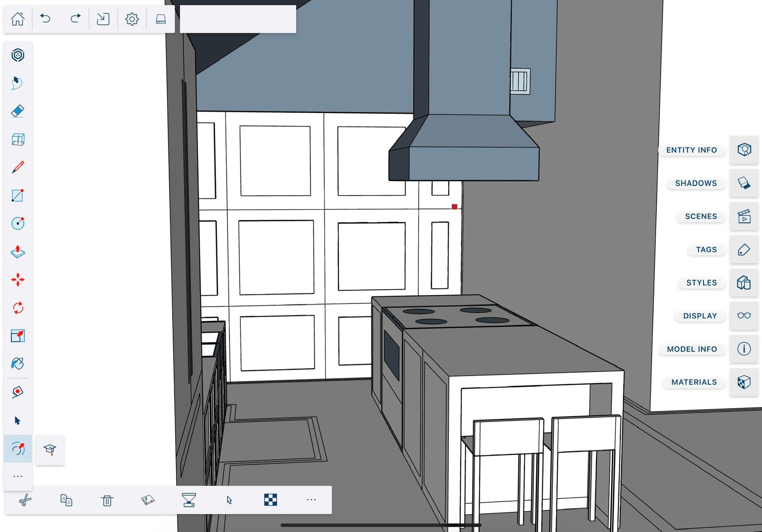The height and width of the screenshot is (532, 762).
Task: Open the Home screen
Action: pyautogui.click(x=17, y=19)
